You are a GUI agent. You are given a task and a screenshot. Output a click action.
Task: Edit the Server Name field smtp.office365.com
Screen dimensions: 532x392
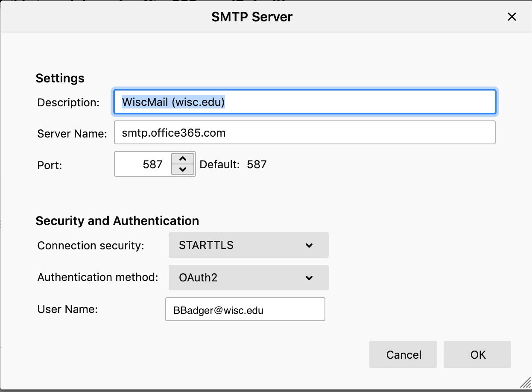(x=304, y=133)
